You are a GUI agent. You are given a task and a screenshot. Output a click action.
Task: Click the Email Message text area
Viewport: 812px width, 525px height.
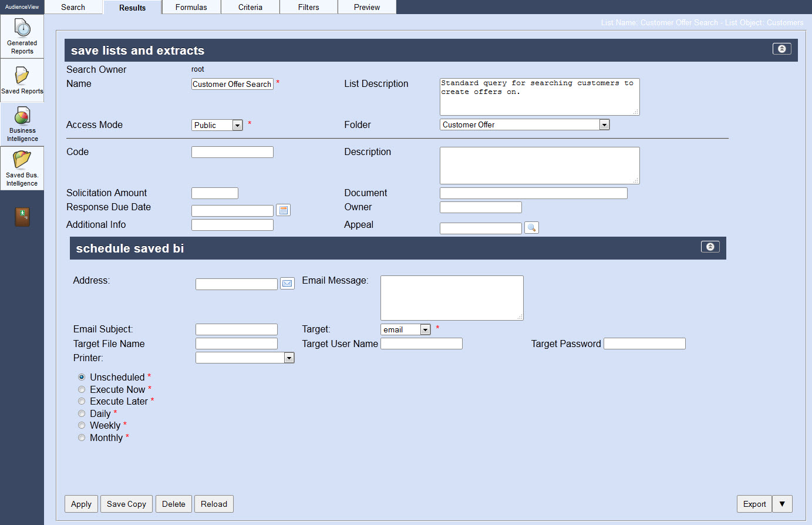click(x=452, y=298)
